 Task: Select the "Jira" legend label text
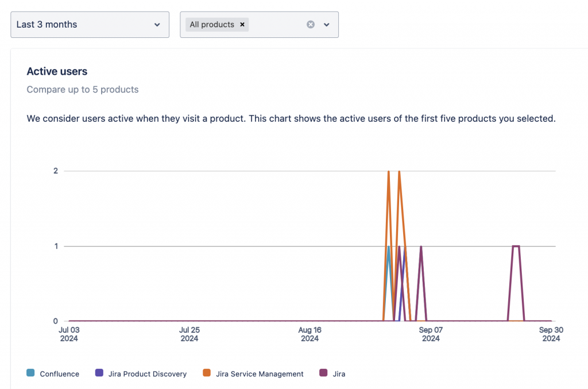(x=339, y=374)
